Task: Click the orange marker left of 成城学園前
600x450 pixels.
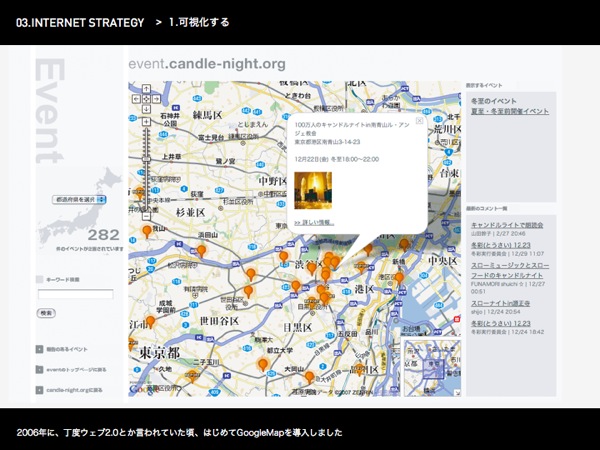Action: [x=151, y=321]
